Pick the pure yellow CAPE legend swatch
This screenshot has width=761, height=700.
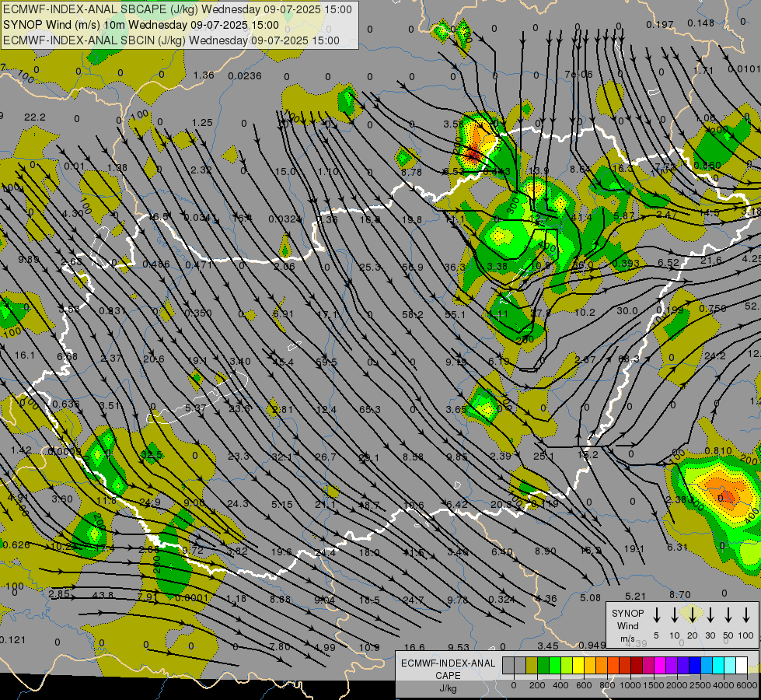point(578,666)
